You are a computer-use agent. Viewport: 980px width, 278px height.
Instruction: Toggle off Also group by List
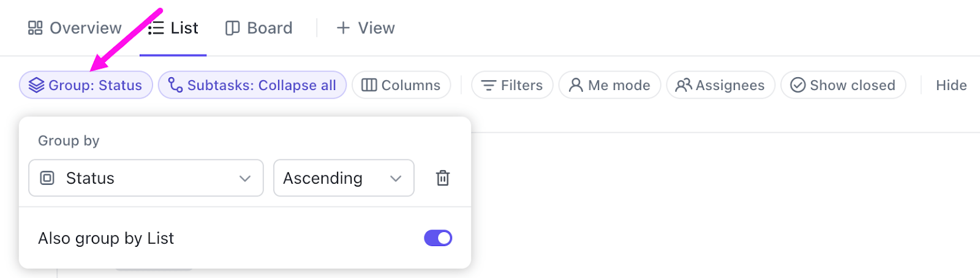tap(438, 238)
